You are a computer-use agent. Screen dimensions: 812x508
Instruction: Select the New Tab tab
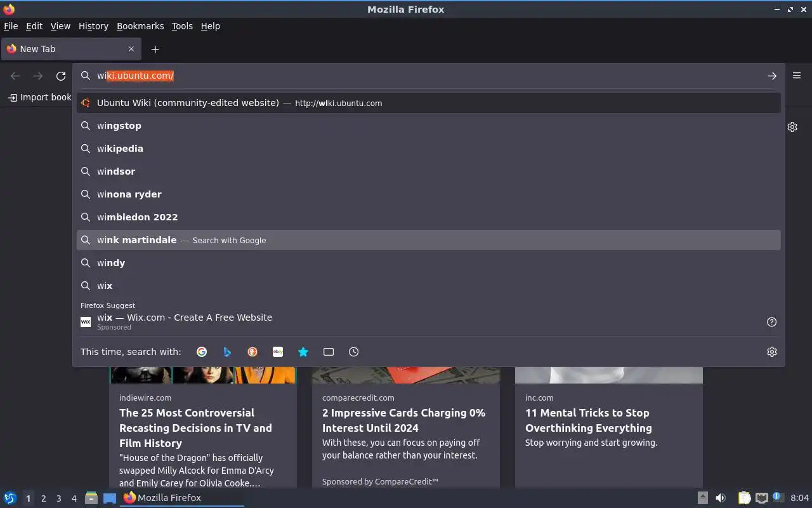71,49
